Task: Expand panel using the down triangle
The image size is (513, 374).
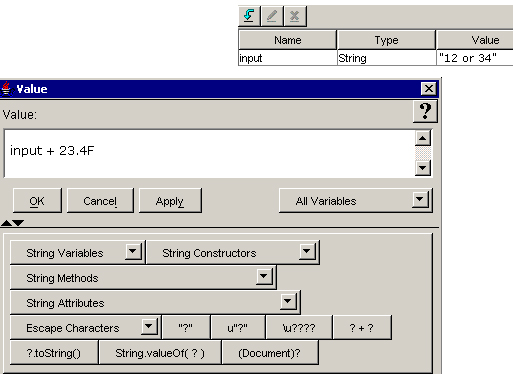Action: point(18,223)
